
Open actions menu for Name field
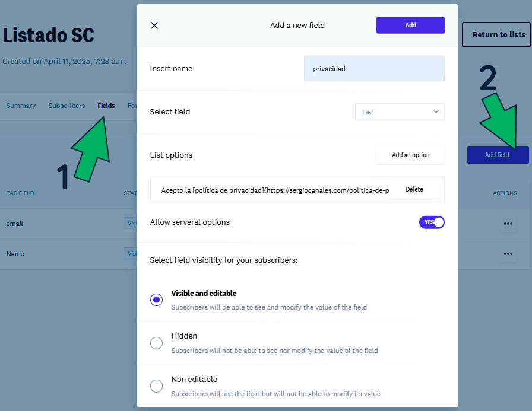(508, 254)
